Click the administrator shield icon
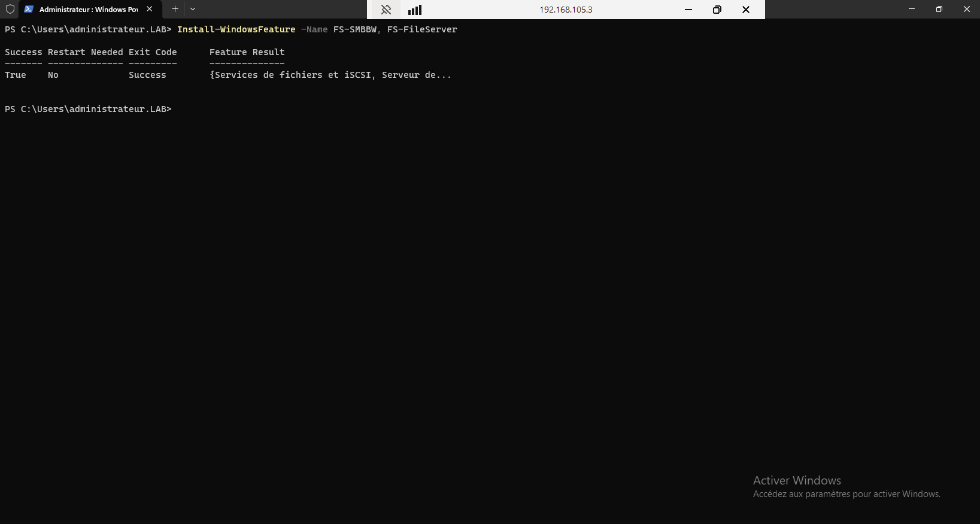980x524 pixels. [10, 9]
